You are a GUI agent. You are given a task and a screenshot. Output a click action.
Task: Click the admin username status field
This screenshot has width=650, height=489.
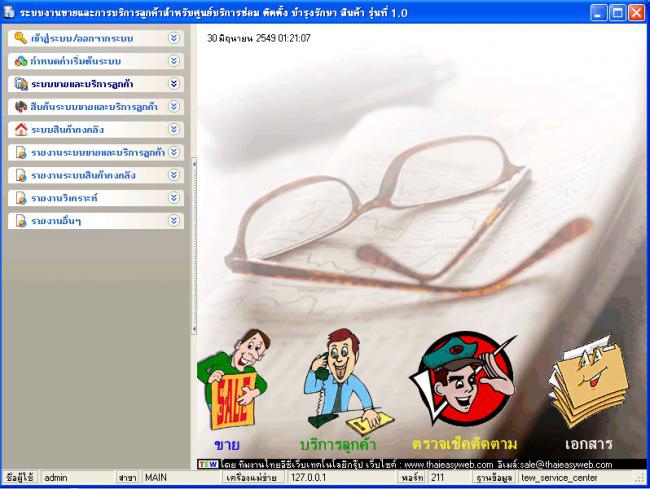(78, 477)
